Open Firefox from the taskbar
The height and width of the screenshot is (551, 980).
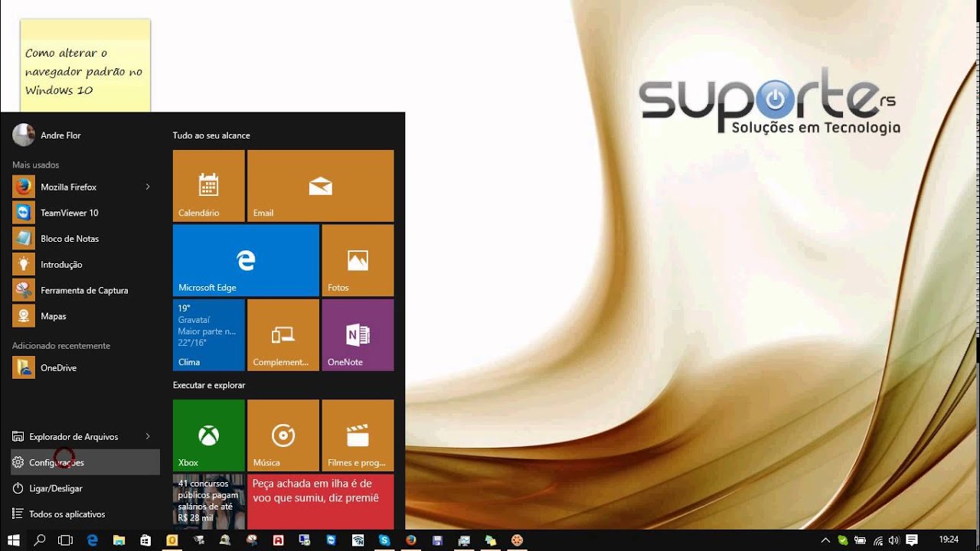(410, 540)
